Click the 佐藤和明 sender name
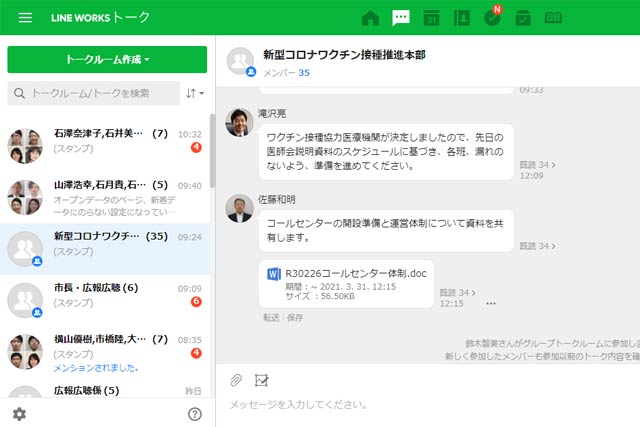The height and width of the screenshot is (427, 640). pyautogui.click(x=276, y=199)
